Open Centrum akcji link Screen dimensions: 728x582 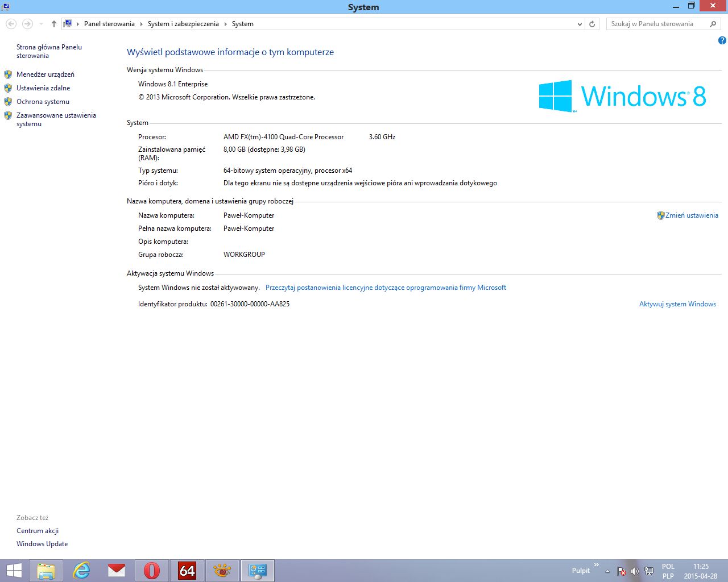pos(38,531)
